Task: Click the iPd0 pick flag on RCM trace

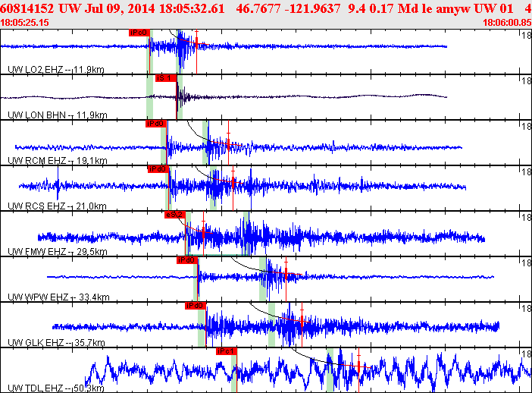Action: 155,124
